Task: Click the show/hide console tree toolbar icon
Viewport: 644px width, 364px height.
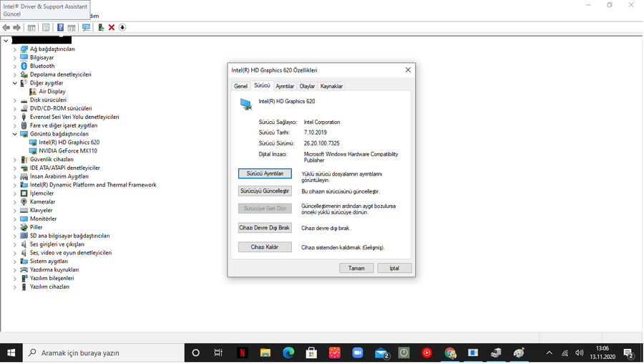Action: coord(31,27)
